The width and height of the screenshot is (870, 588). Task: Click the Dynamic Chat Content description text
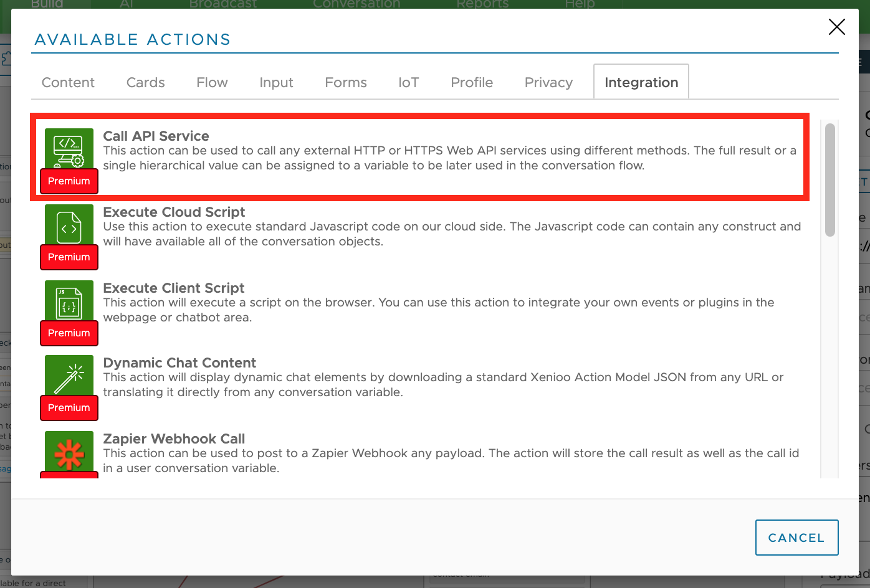(x=443, y=385)
